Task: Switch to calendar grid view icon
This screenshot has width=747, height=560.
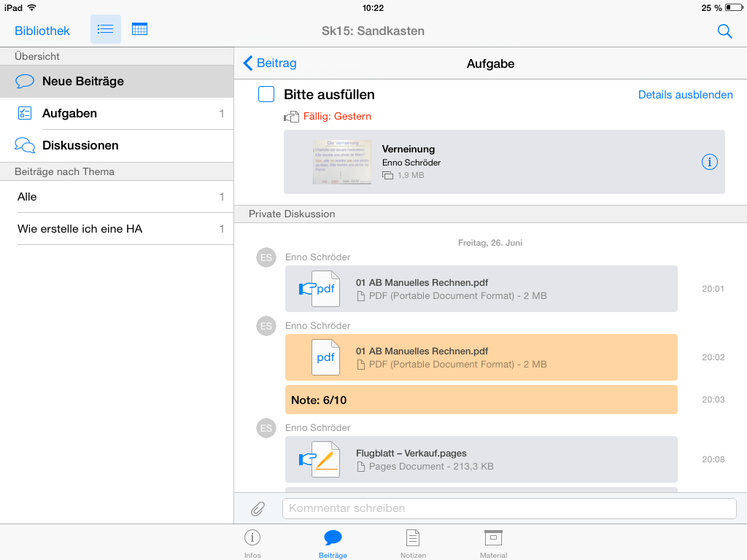Action: (139, 29)
